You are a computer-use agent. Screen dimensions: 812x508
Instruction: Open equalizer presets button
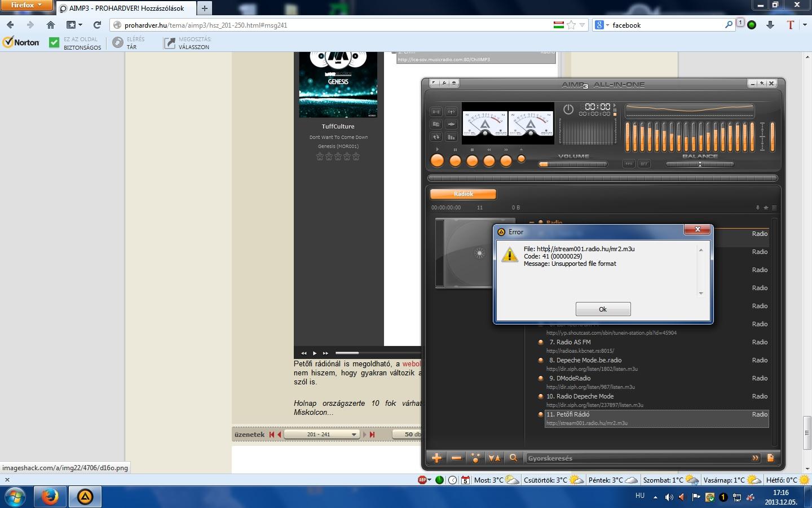click(x=629, y=164)
